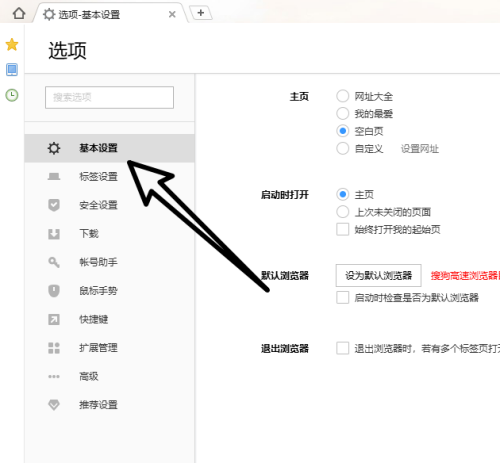
Task: Click the 默认浏览器 label
Action: pos(285,276)
